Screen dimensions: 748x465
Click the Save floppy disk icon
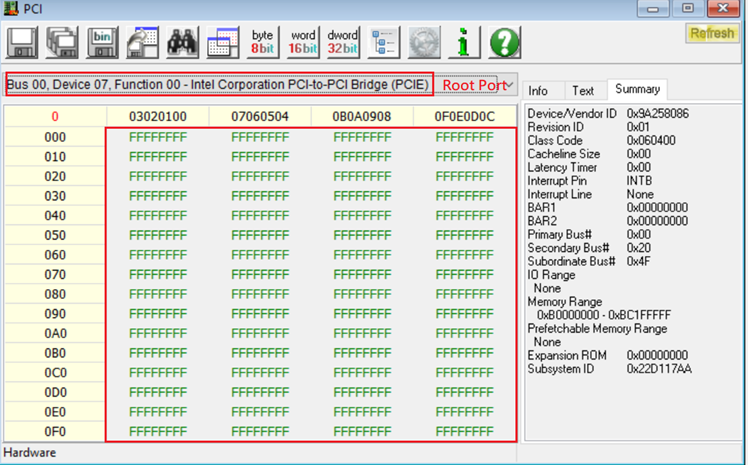click(x=22, y=43)
